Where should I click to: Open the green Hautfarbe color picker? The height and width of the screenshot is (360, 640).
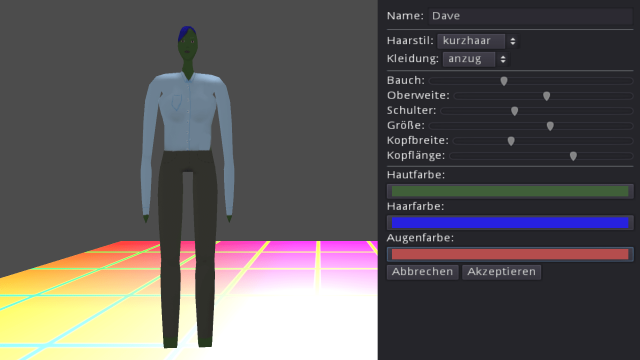tap(510, 191)
